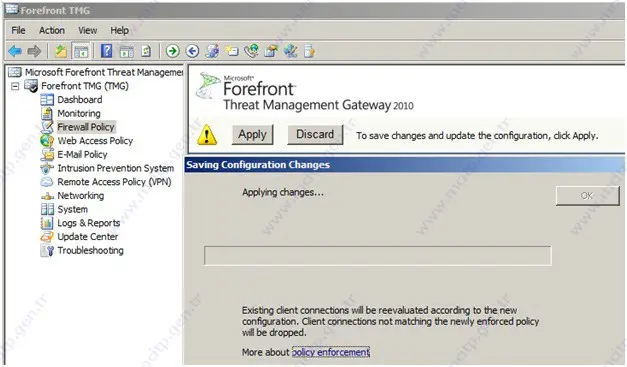The height and width of the screenshot is (367, 627).
Task: Click the Saving Configuration Changes title bar
Action: pyautogui.click(x=405, y=165)
